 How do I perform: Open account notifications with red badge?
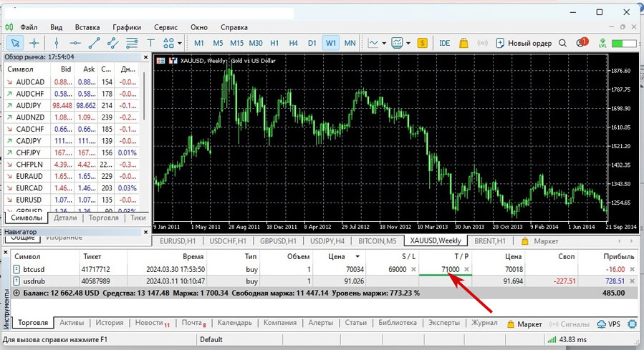coord(582,42)
